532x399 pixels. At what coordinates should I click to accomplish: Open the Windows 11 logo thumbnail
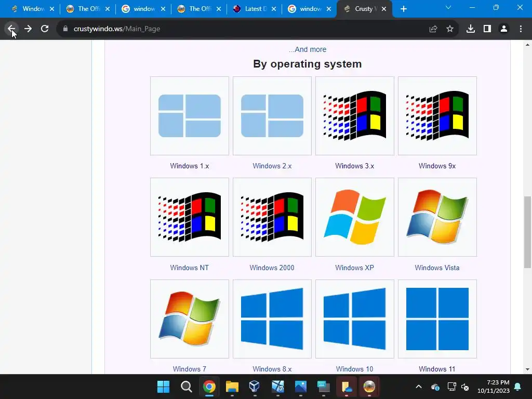(x=437, y=319)
